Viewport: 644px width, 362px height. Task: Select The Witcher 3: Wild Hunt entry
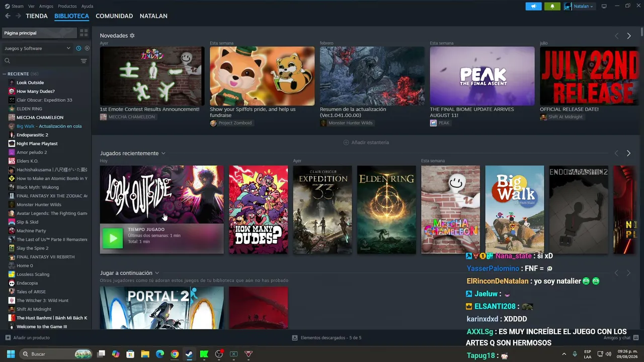42,301
